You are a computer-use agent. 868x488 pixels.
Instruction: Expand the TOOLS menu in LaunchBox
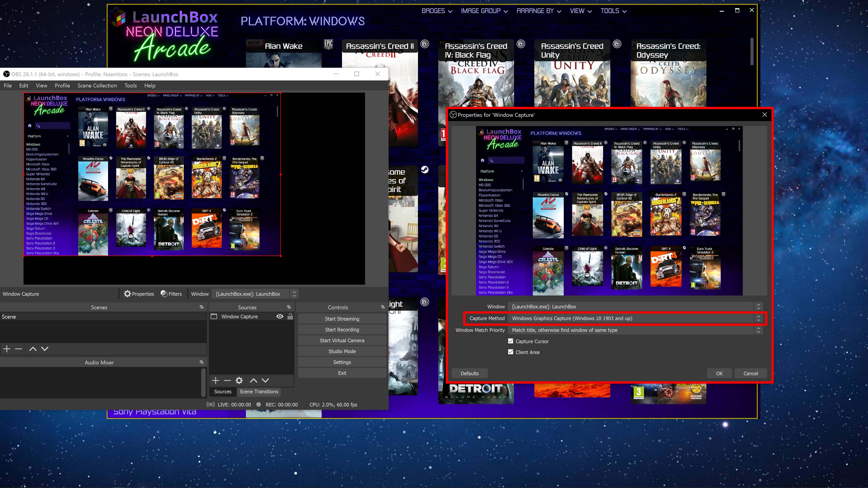tap(613, 11)
